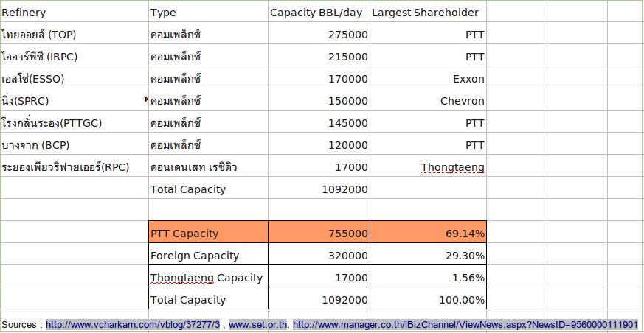Click the Thongtaeng Capacity label cell

point(208,278)
